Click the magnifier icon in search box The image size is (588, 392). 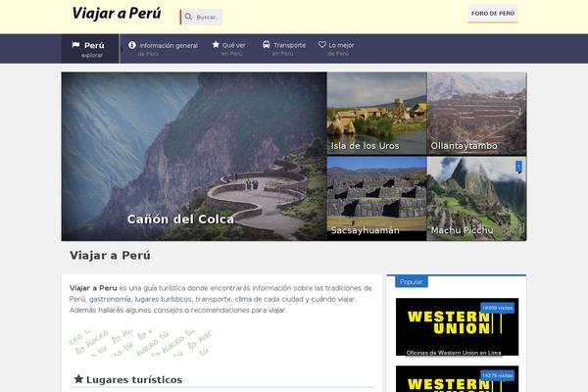point(188,17)
